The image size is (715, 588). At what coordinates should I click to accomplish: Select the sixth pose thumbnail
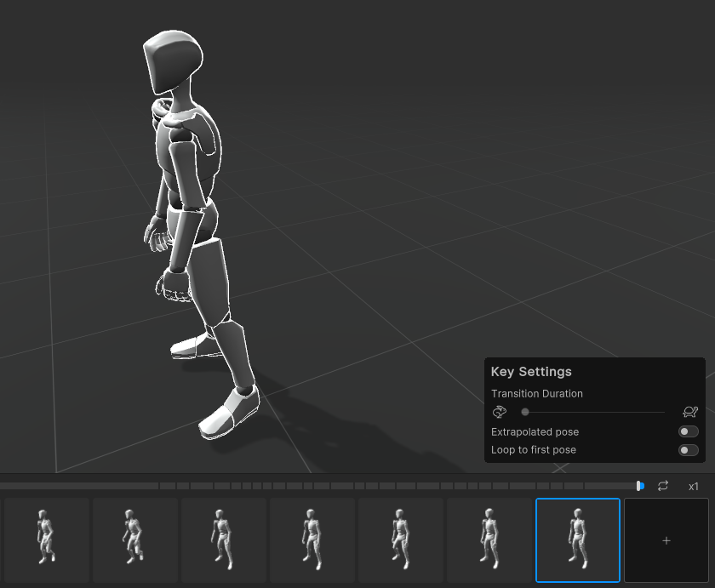[x=489, y=540]
